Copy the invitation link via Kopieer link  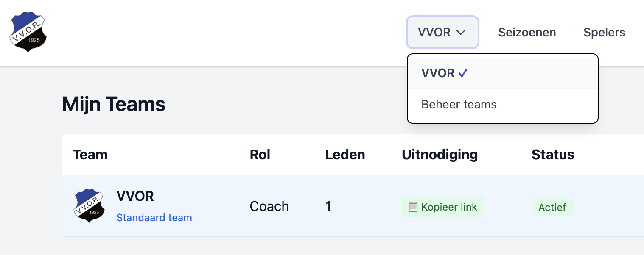tap(442, 207)
